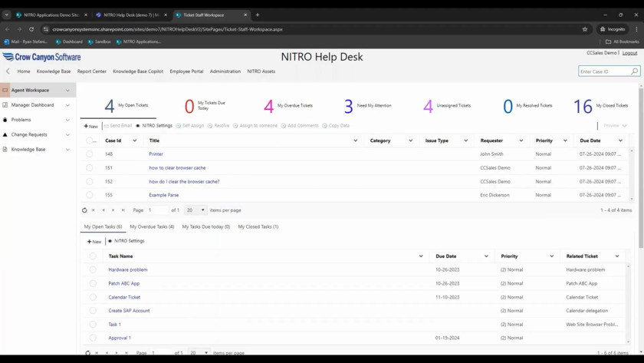Select all tasks header checkbox
644x363 pixels.
pos(93,256)
